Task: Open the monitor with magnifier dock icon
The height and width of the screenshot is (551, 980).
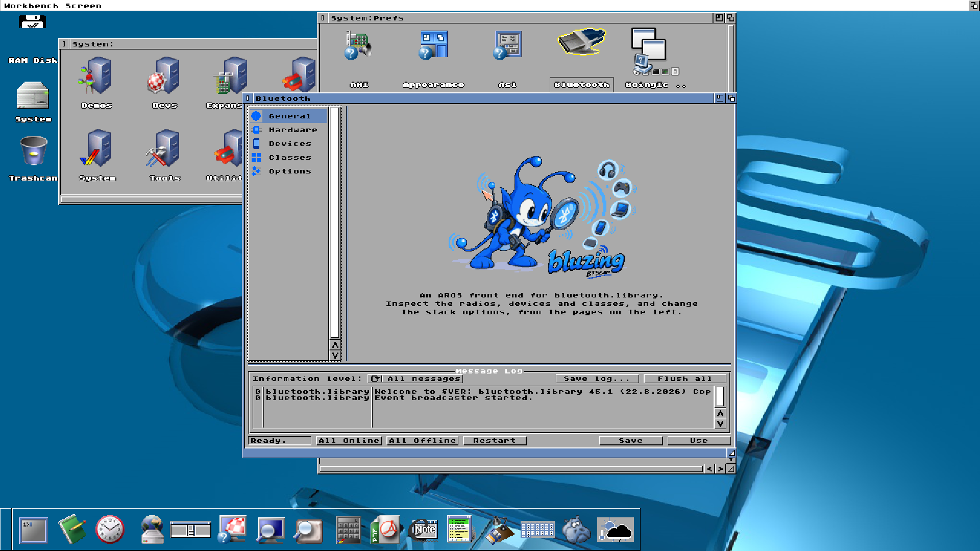Action: click(271, 531)
